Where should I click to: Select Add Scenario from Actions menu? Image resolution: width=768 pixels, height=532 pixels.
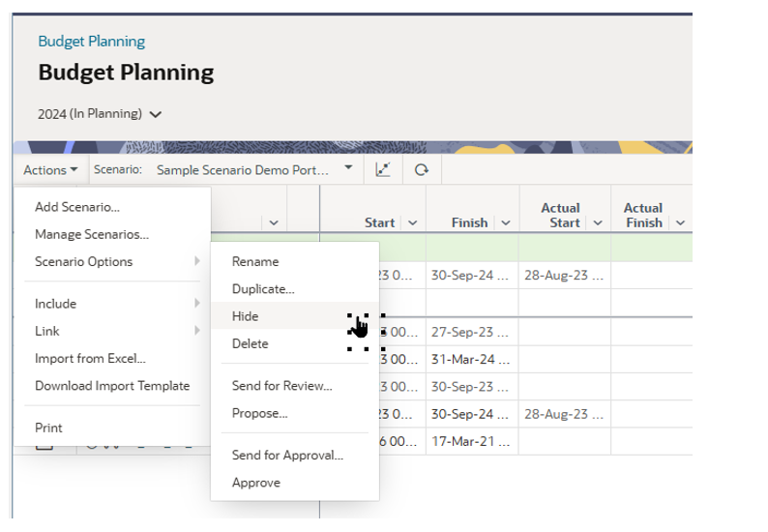pos(77,206)
